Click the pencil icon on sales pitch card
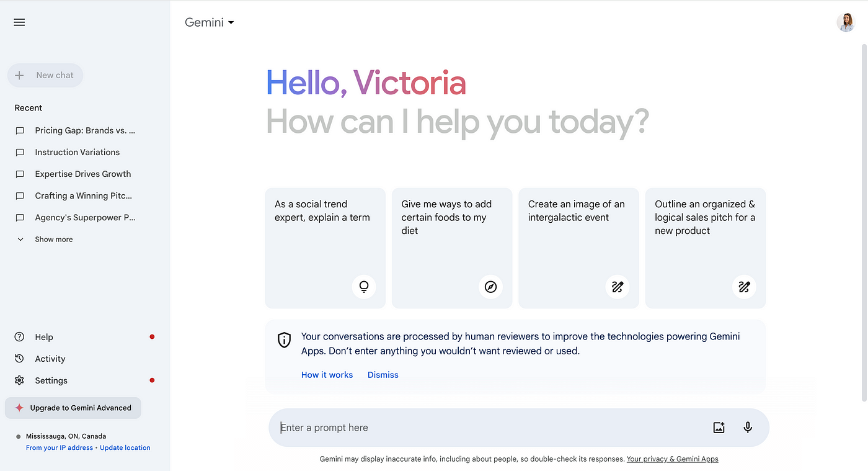Screen dimensions: 868x471 pyautogui.click(x=744, y=287)
